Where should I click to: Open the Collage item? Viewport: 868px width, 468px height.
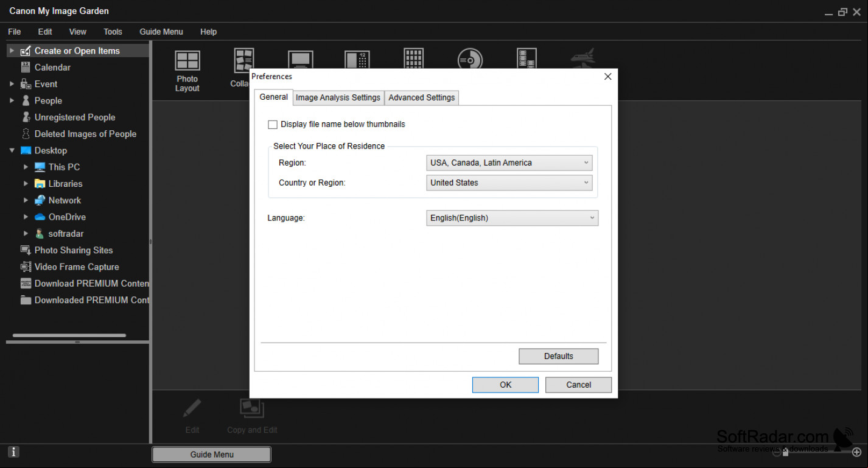click(242, 68)
